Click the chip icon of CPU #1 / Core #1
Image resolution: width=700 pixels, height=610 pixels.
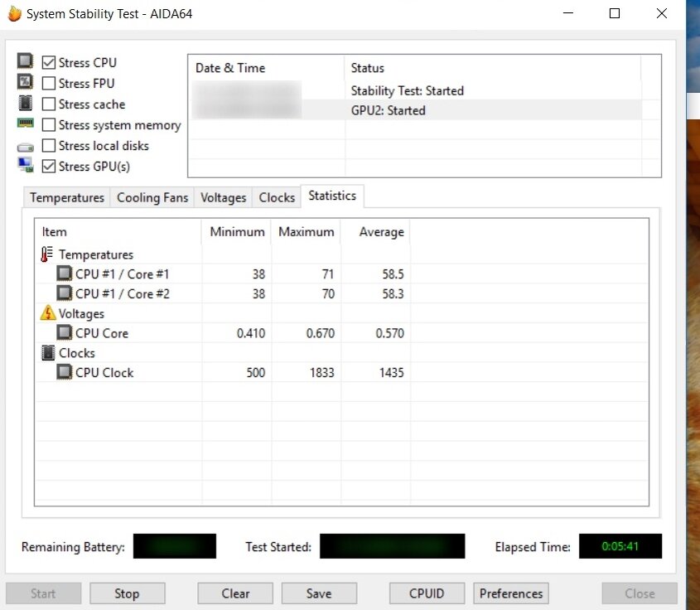pos(65,274)
